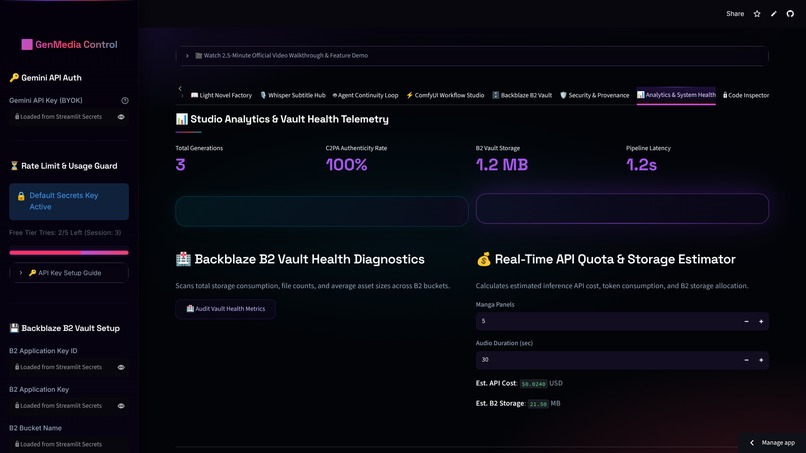The width and height of the screenshot is (806, 453).
Task: Click the free tier usage progress bar
Action: tap(69, 252)
